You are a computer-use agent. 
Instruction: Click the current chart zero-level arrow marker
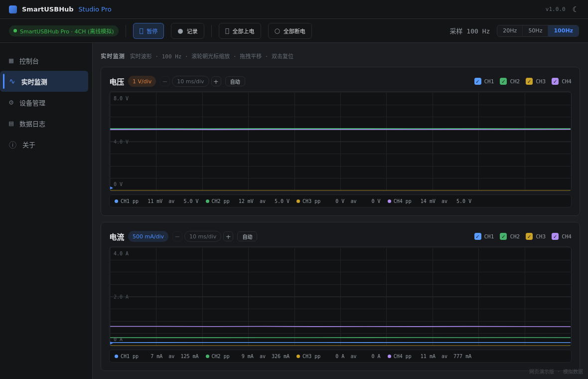click(112, 343)
